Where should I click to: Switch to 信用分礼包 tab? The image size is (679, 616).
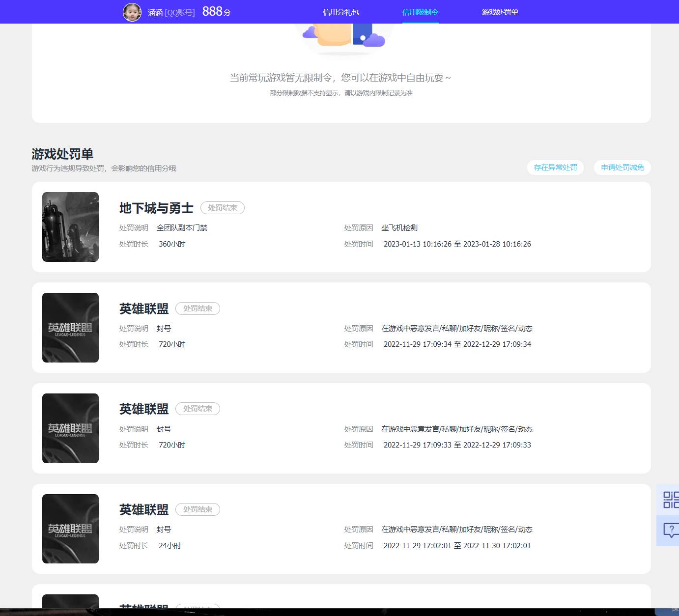click(x=340, y=12)
